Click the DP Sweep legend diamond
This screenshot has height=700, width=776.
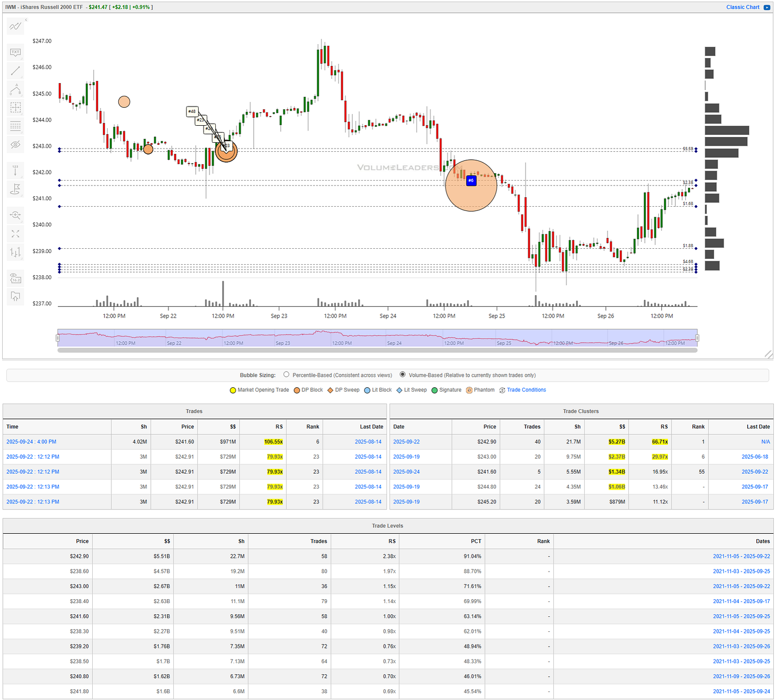click(330, 390)
